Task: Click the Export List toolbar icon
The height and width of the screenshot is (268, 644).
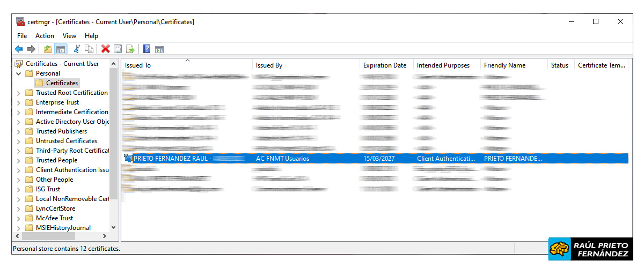Action: tap(130, 49)
